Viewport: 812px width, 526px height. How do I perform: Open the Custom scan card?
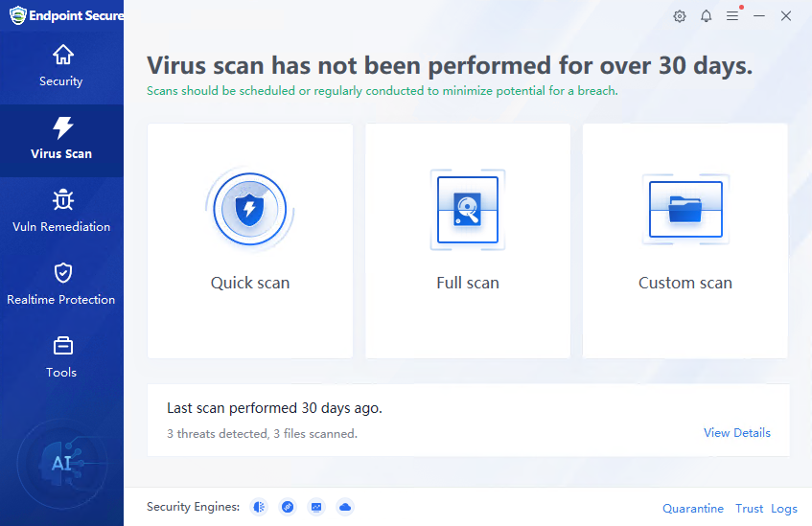click(x=685, y=240)
